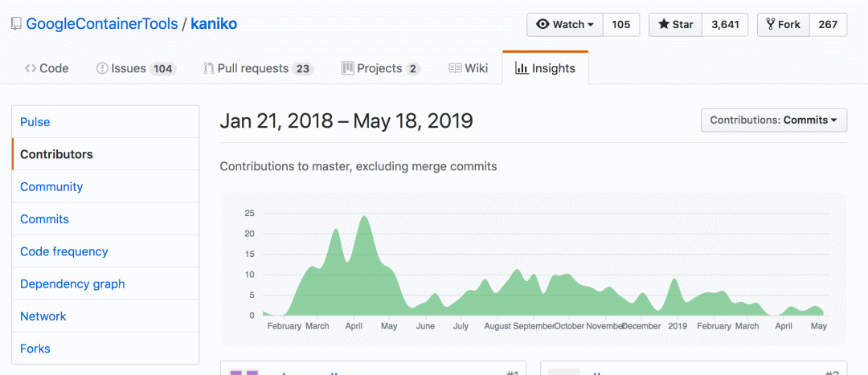This screenshot has height=375, width=868.
Task: Open Contributions: Commits dropdown
Action: pos(773,120)
